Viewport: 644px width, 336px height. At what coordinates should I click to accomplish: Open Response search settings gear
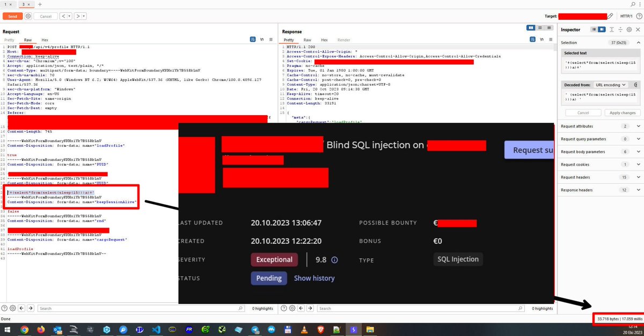(291, 308)
